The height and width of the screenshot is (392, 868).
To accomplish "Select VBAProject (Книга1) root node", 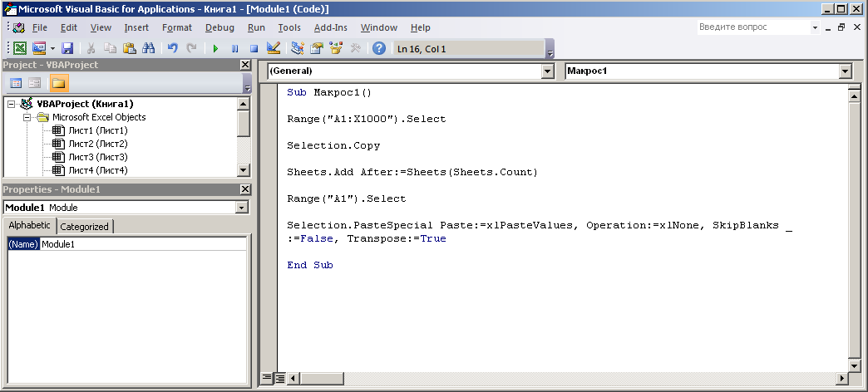I will coord(85,104).
